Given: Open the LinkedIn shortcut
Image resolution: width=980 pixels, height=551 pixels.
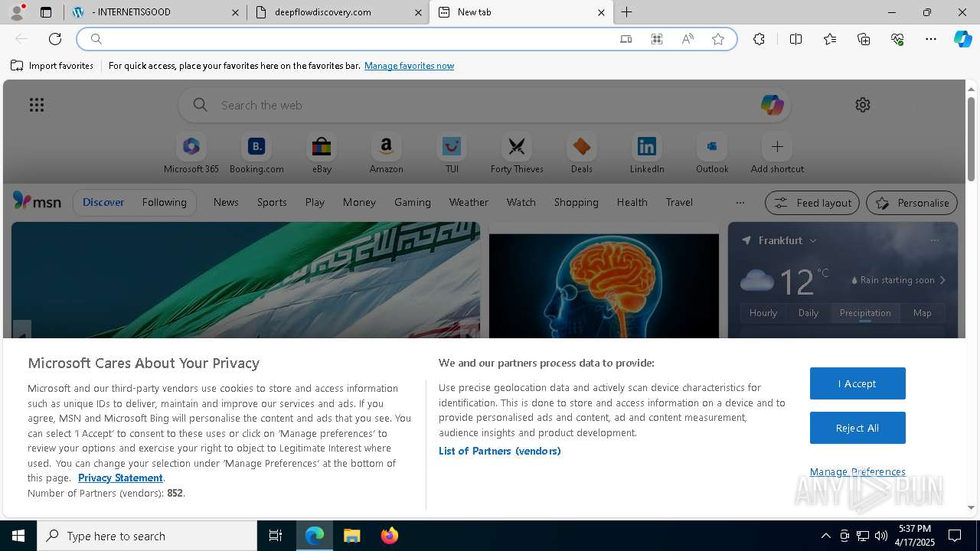Looking at the screenshot, I should coord(647,154).
